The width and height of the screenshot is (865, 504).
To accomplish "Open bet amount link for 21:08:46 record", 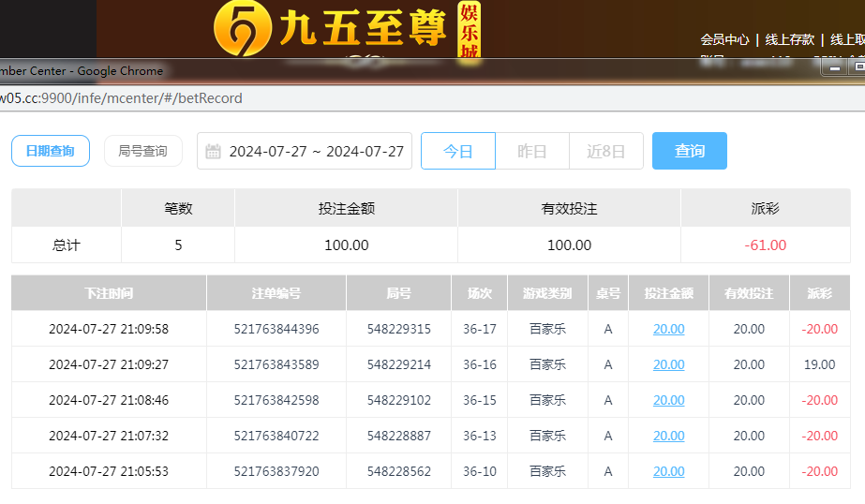I will coord(668,400).
